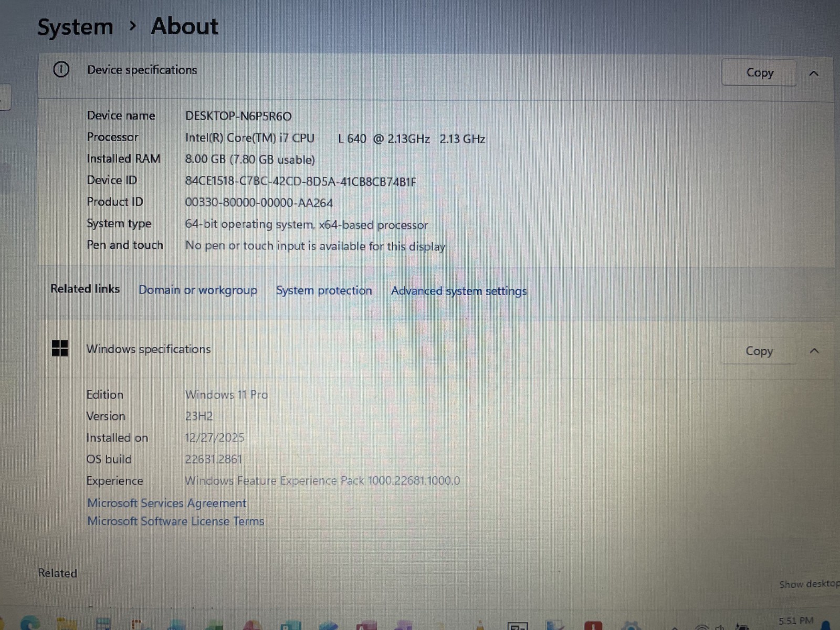Viewport: 840px width, 630px height.
Task: Click the Version label
Action: click(106, 416)
